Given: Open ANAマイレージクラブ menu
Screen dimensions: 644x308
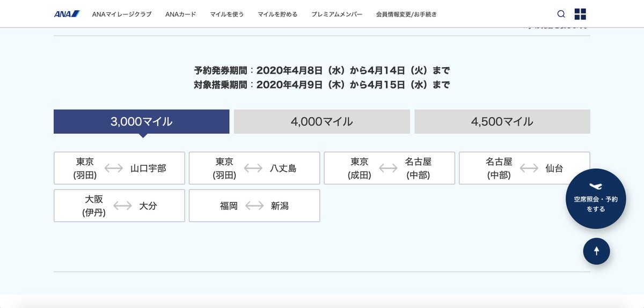Looking at the screenshot, I should [122, 14].
